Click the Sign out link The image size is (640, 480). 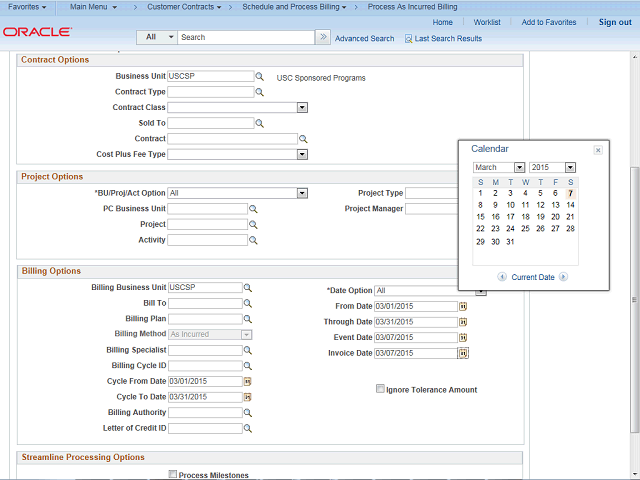pos(614,22)
